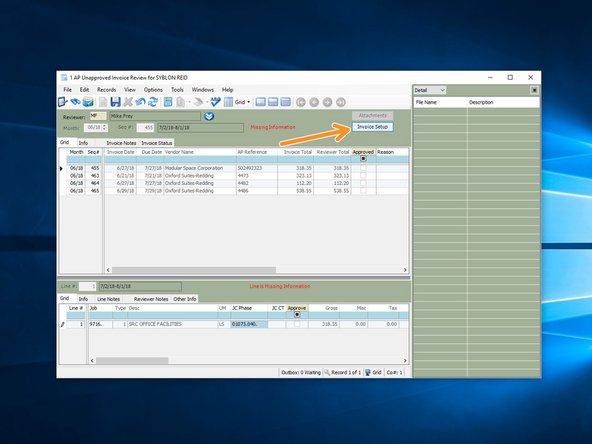The image size is (592, 444).
Task: Click the invoice description field 7/2/18-8/1/18
Action: 200,128
